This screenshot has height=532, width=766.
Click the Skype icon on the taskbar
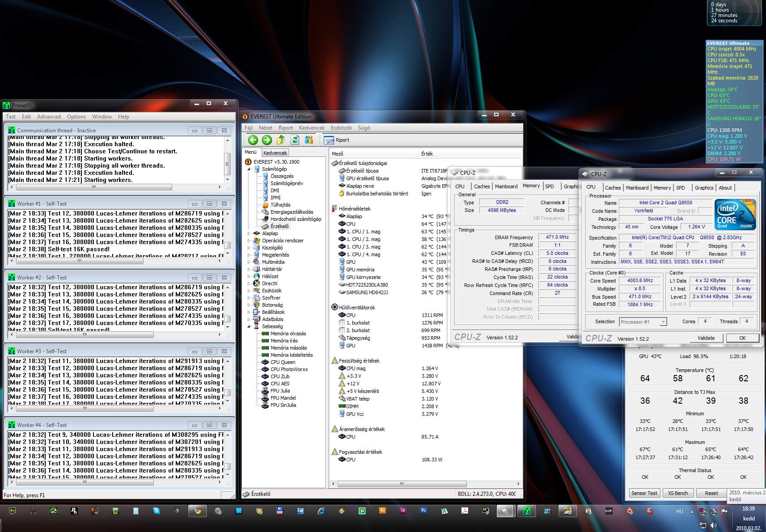point(156,511)
